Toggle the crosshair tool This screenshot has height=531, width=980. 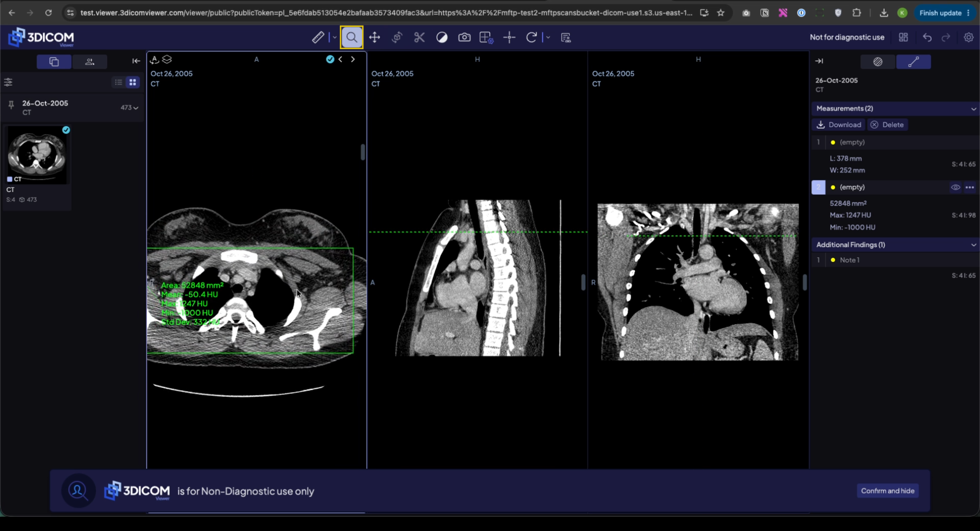coord(509,37)
